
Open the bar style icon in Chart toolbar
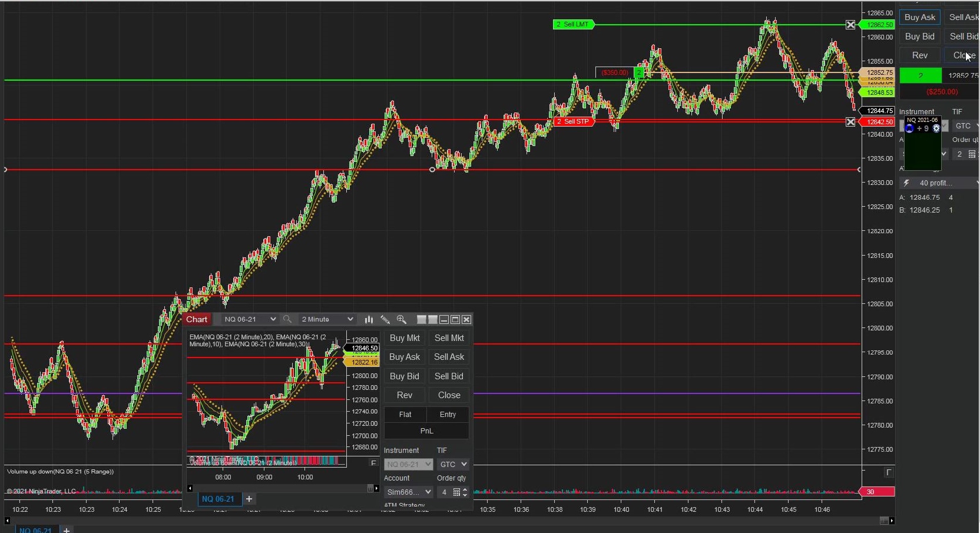coord(369,319)
